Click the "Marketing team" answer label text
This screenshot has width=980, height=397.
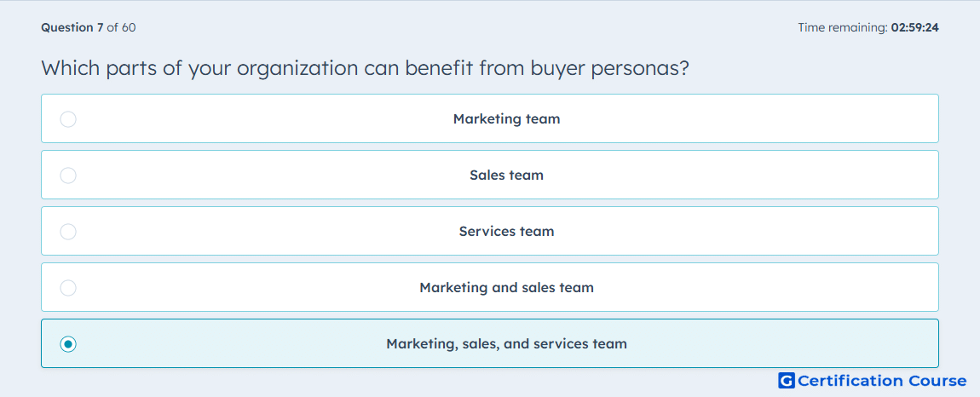pos(506,118)
